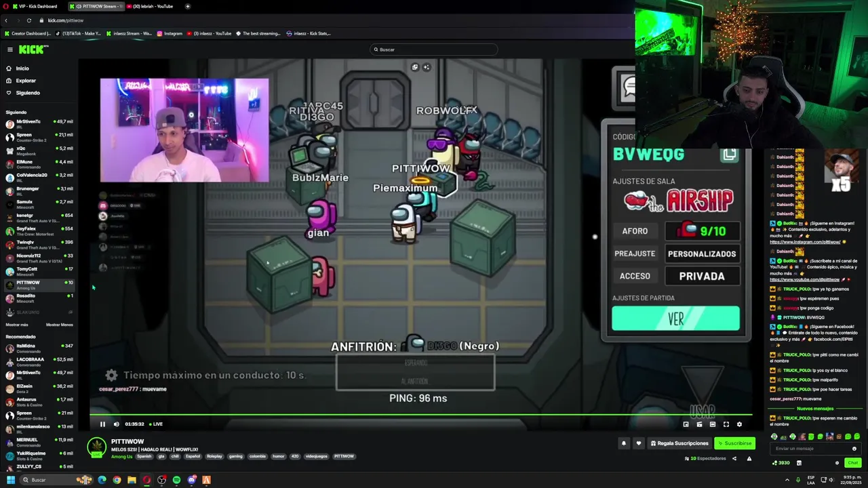The image size is (868, 488).
Task: Open SoyFalex channel in the sidebar
Action: [39, 231]
